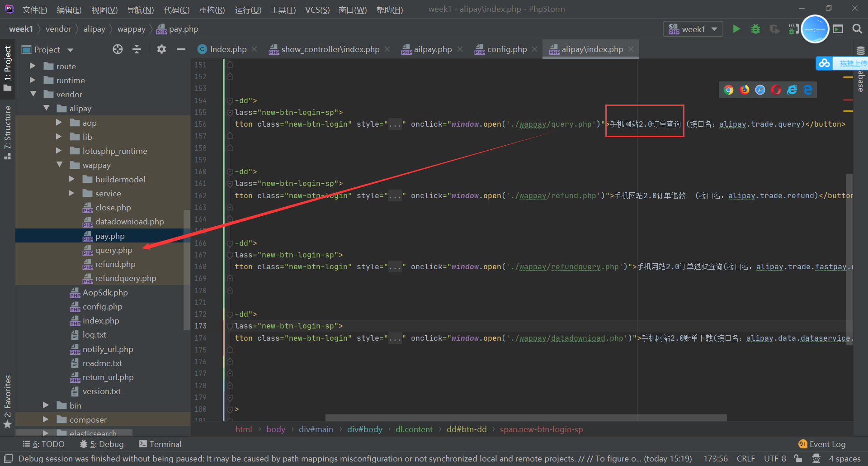Toggle the Z: Structure side tool window

(8, 132)
